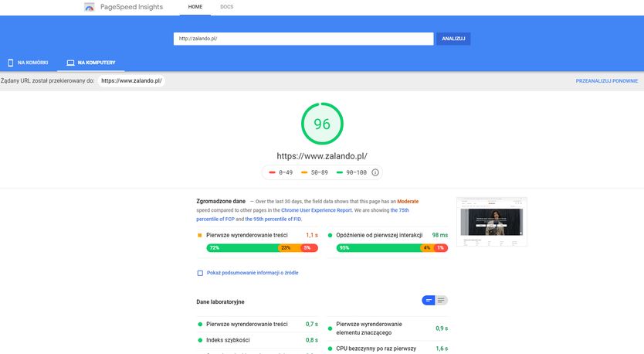Click the green dot beside lab Pierwsze wyrenderowanie treści
Screen dimensions: 644x354
click(x=200, y=325)
